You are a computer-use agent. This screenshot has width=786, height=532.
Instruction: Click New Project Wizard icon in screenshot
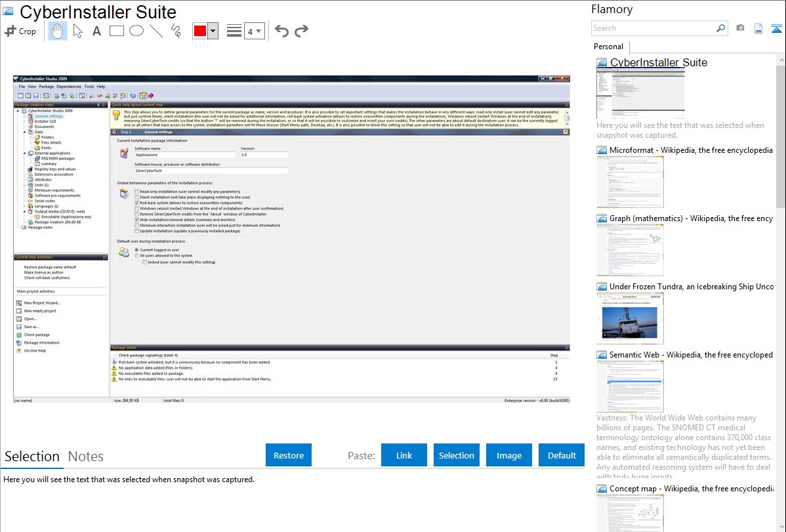(18, 303)
